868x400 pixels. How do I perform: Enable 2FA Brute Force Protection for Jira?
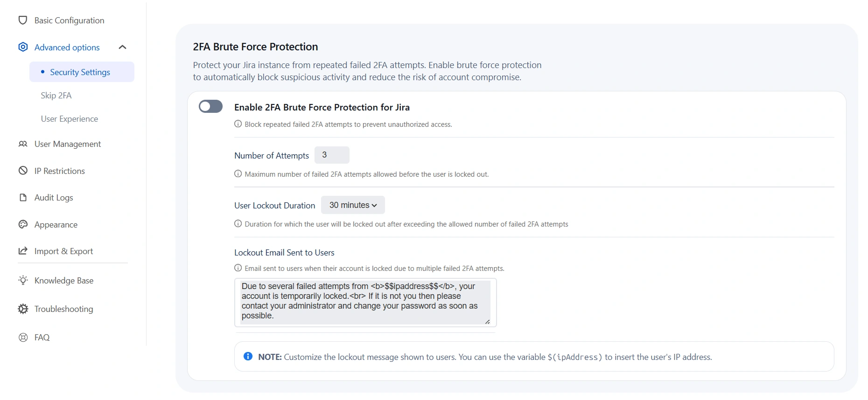[x=210, y=106]
